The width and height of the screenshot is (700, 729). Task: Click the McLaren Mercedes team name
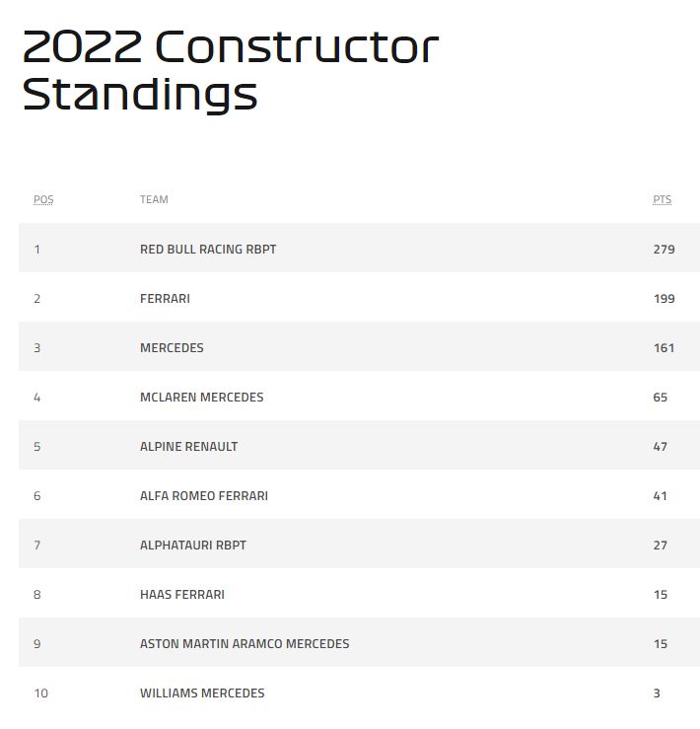pyautogui.click(x=202, y=398)
